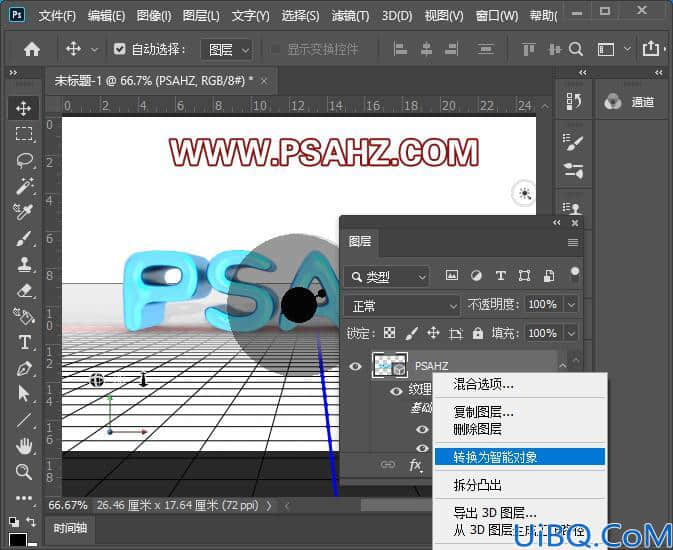Open the Timeline panel tab
Image resolution: width=673 pixels, height=550 pixels.
pyautogui.click(x=70, y=528)
